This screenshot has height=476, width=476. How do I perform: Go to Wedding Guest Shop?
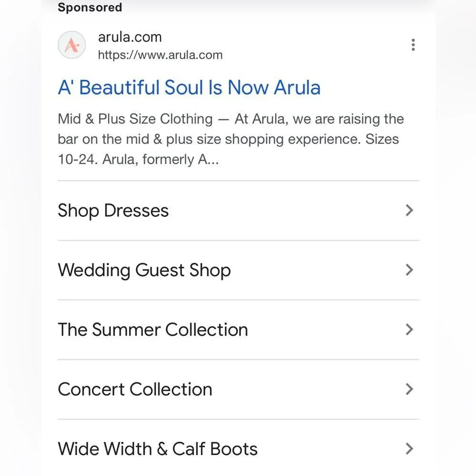[x=144, y=270]
